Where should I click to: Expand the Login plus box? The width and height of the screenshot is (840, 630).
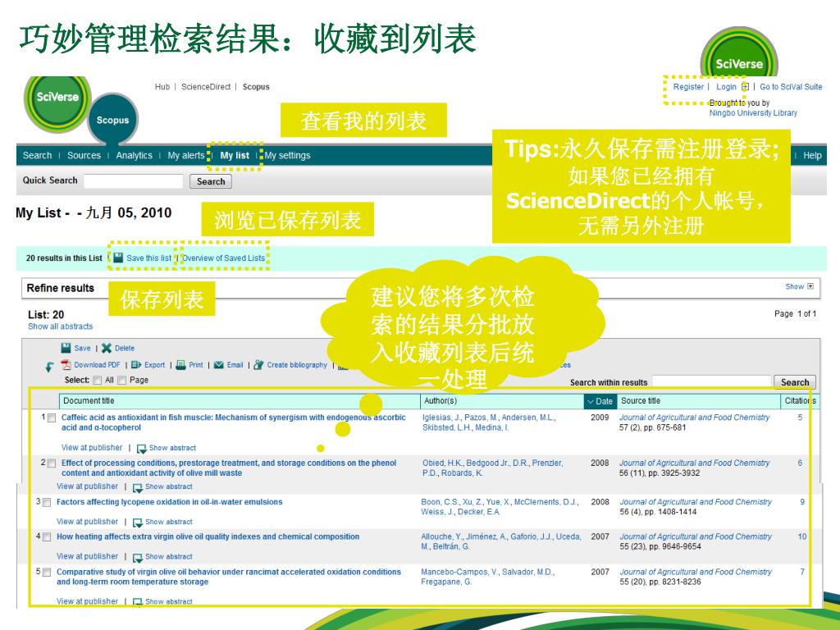pyautogui.click(x=745, y=87)
